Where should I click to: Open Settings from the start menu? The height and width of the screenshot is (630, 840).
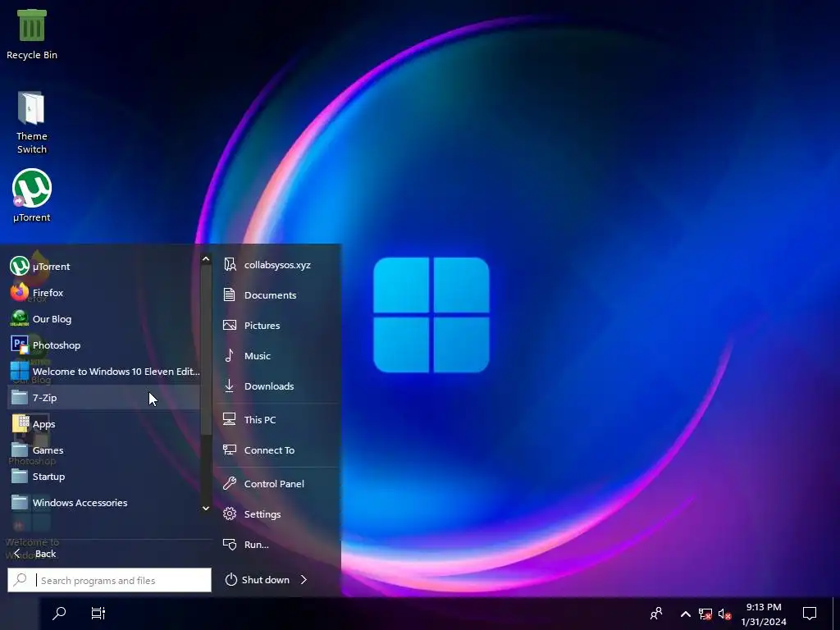pyautogui.click(x=277, y=514)
